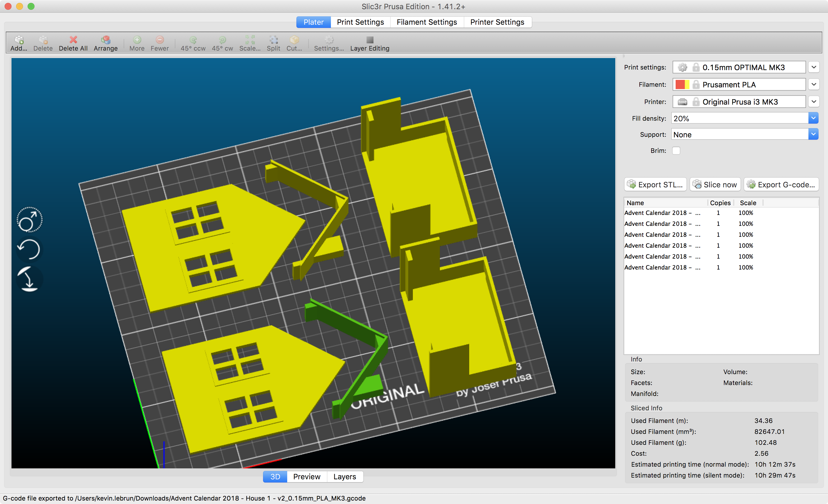Open the Cut tool
The width and height of the screenshot is (828, 504).
(294, 43)
